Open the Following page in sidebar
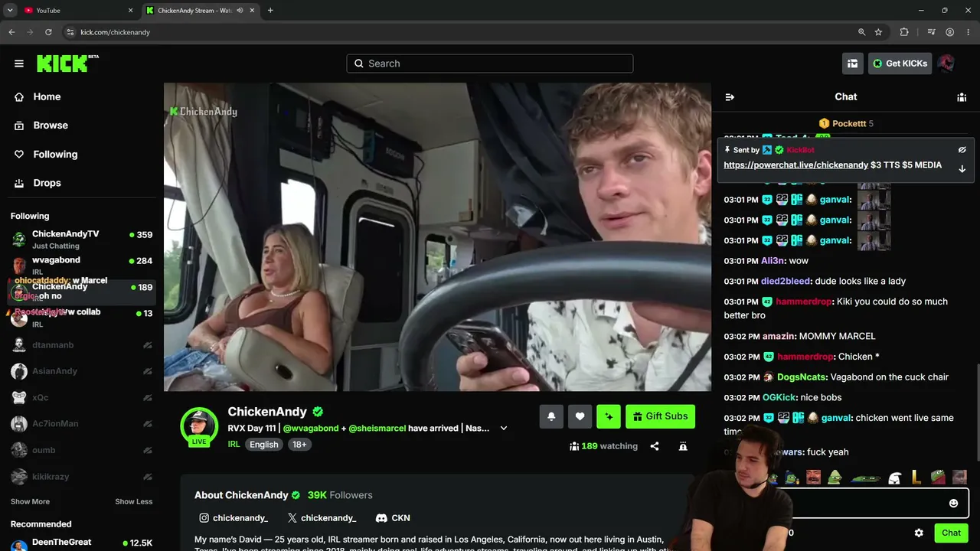 55,154
